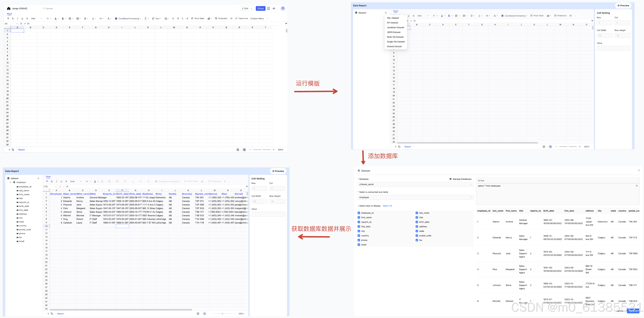This screenshot has width=644, height=318.
Task: Open the Database dropdown showing chinook_serial
Action: (x=415, y=184)
